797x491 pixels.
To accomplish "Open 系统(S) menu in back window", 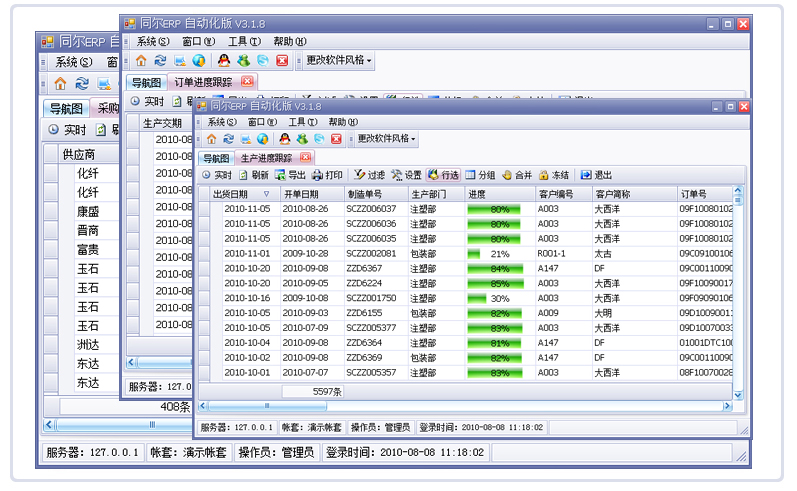I will click(74, 62).
